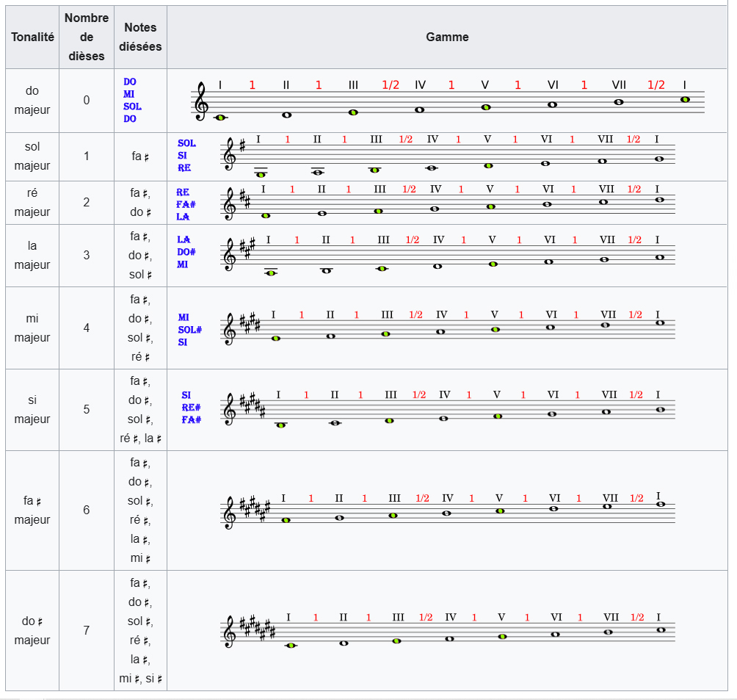Click the "Tonalité" column header
This screenshot has height=700, width=737.
coord(32,37)
